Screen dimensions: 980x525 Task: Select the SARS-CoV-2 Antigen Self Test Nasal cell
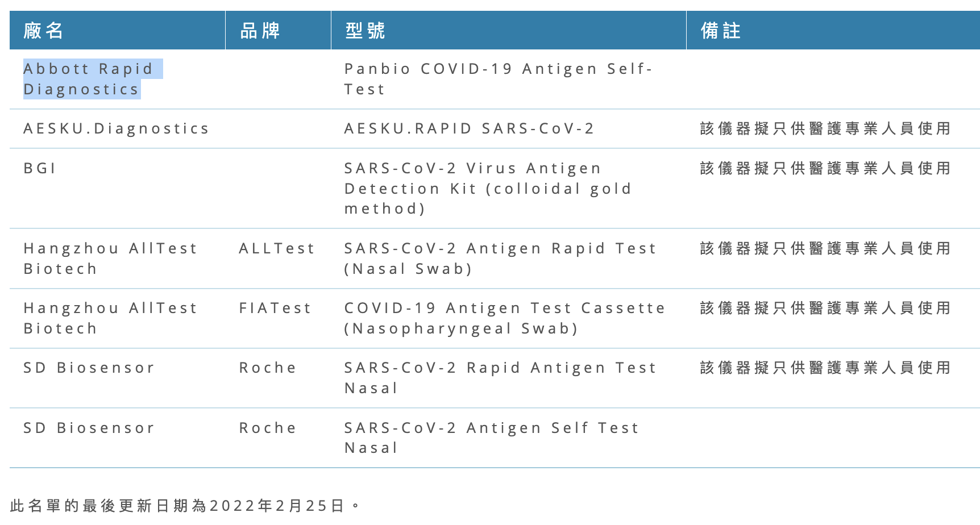click(x=492, y=438)
